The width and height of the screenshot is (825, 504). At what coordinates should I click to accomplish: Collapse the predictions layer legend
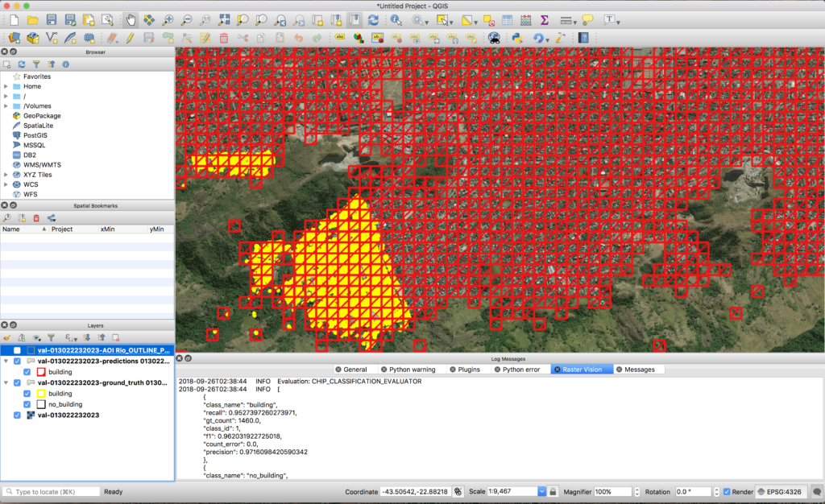6,361
